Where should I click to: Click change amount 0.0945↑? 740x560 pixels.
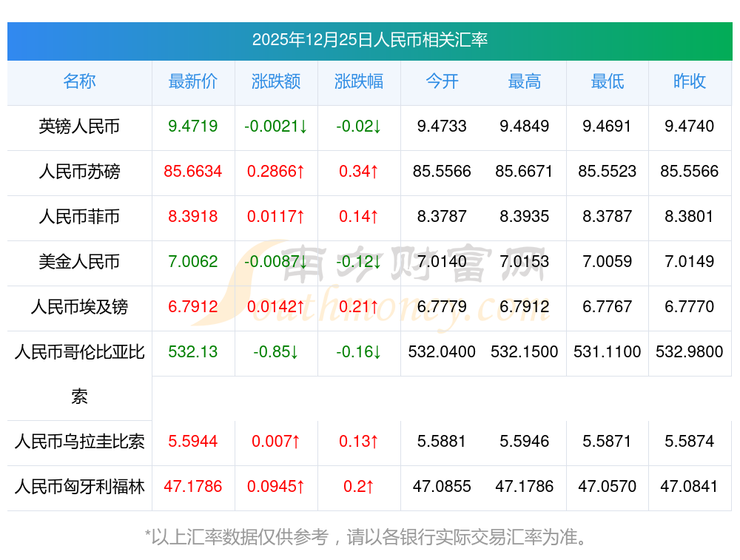click(276, 487)
